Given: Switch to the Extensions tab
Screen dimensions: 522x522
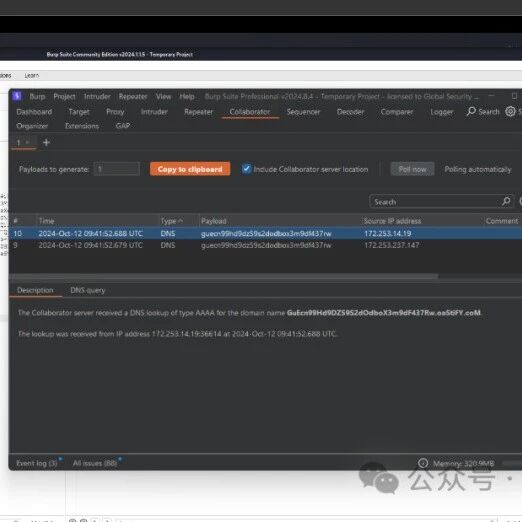Looking at the screenshot, I should (x=82, y=126).
